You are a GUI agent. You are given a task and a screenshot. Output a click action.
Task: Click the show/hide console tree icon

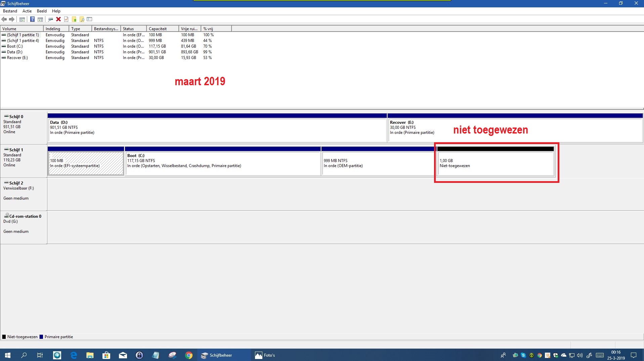coord(22,19)
